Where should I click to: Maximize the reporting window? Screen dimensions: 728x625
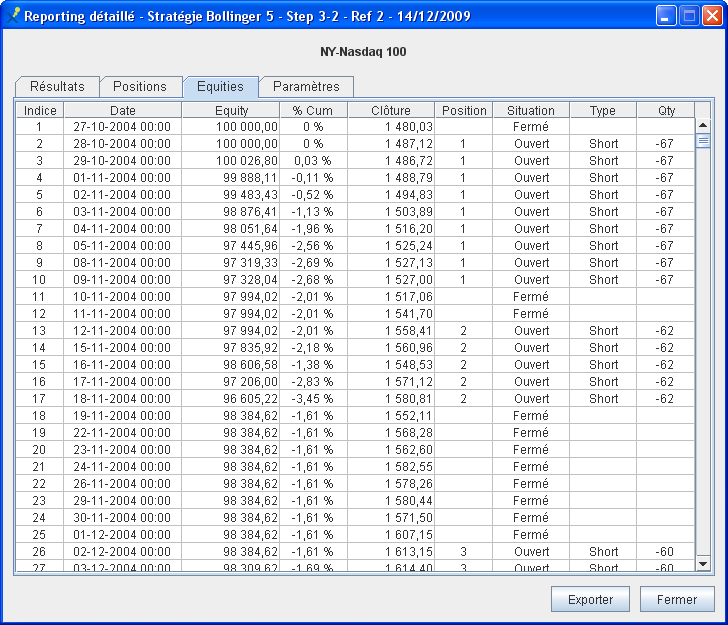click(x=689, y=16)
